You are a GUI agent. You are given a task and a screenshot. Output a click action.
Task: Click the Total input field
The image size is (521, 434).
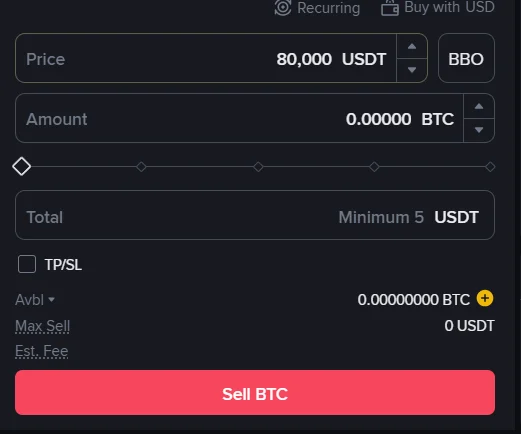255,215
